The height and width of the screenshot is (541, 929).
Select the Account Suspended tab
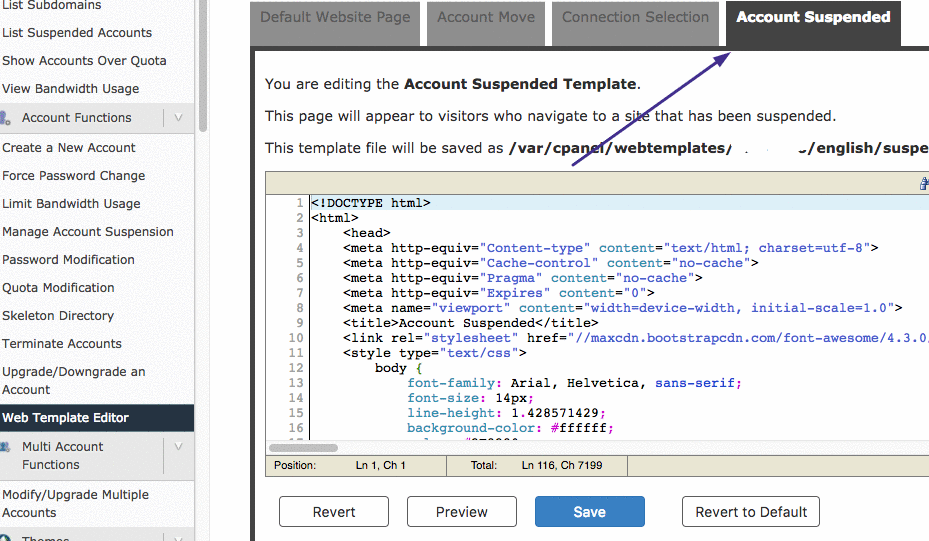click(813, 18)
